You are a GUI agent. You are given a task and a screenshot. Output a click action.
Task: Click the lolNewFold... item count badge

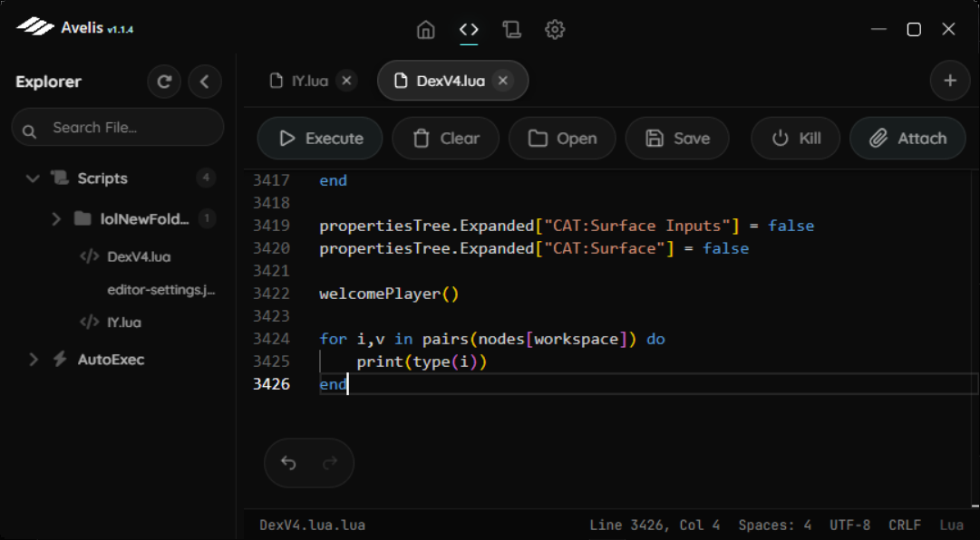[207, 218]
